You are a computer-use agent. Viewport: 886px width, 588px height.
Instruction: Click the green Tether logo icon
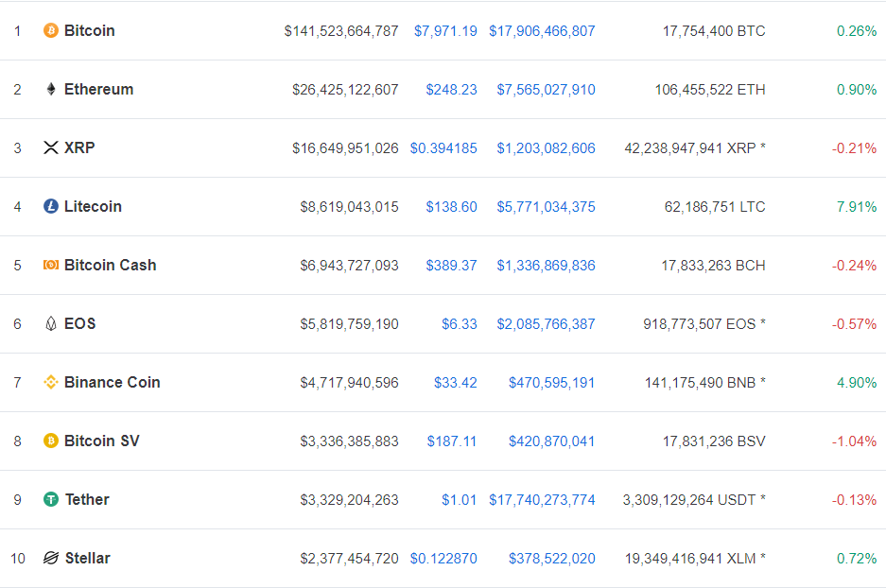click(x=51, y=499)
